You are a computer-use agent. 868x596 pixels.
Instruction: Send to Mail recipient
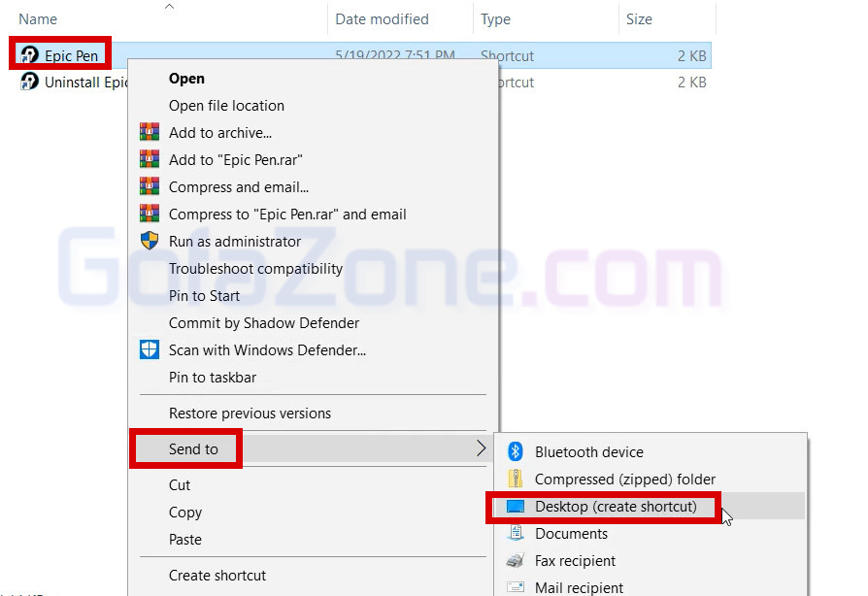(579, 587)
